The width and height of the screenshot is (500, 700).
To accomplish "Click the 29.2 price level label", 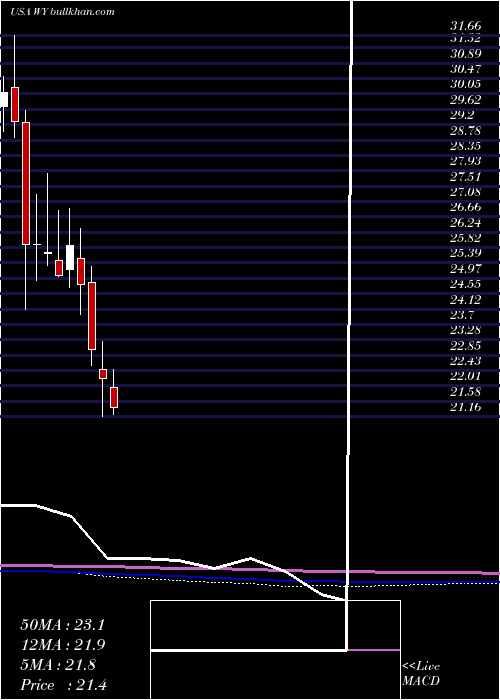I will click(x=462, y=115).
